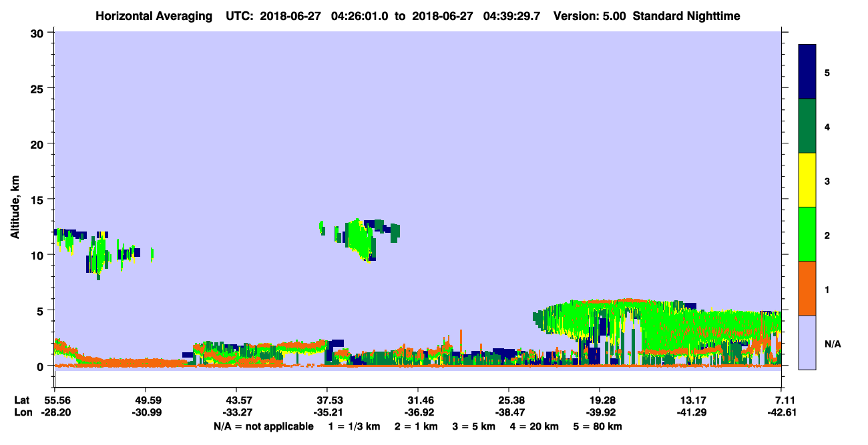This screenshot has width=868, height=445.
Task: Click the 'N/A = not applicable' footnote text
Action: pos(263,426)
